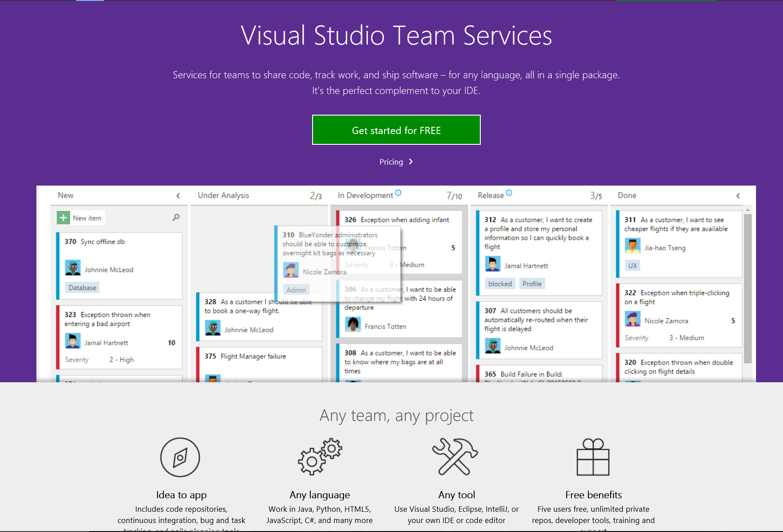Screen dimensions: 783x532
Task: Collapse the Done column with its chevron
Action: pos(738,196)
